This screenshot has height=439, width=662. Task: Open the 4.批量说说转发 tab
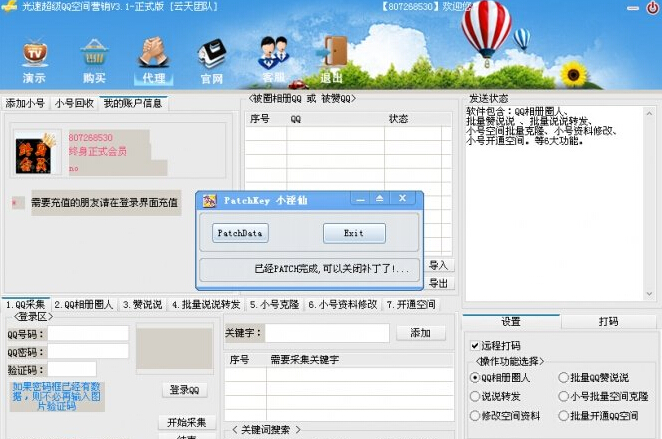(206, 304)
